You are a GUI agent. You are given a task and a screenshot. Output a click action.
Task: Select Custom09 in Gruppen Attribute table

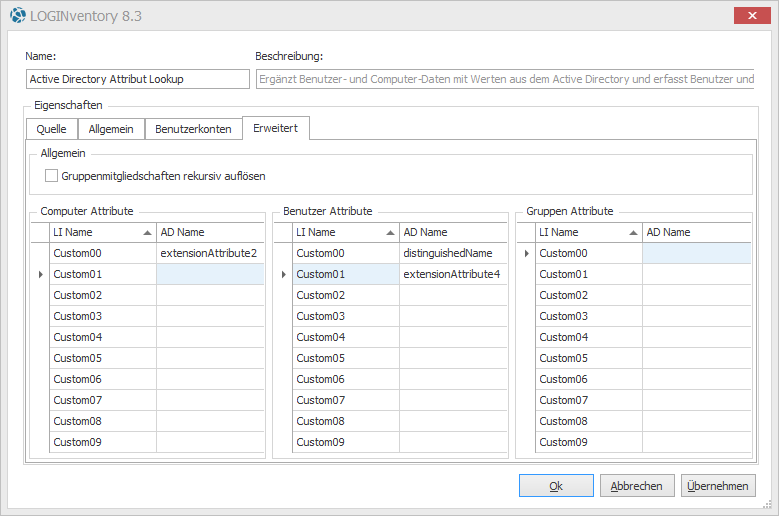[x=589, y=442]
